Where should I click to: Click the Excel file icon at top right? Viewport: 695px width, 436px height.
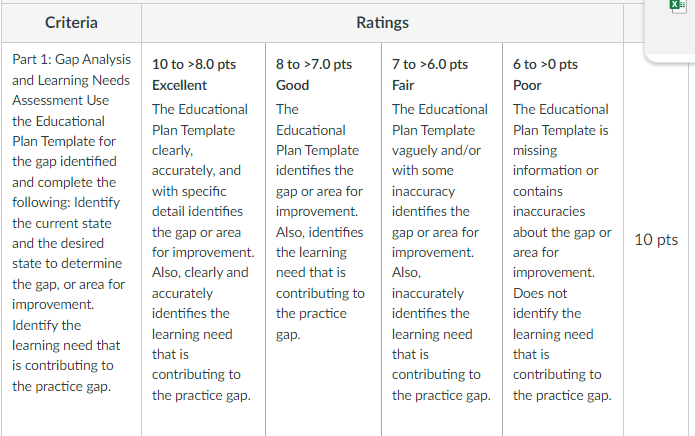[678, 6]
